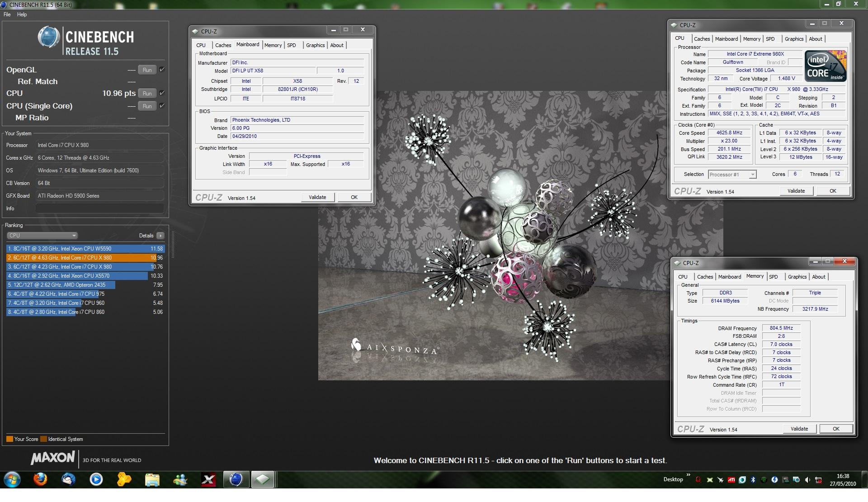The width and height of the screenshot is (868, 502).
Task: Click Show desktop strip beside clock
Action: (x=864, y=480)
